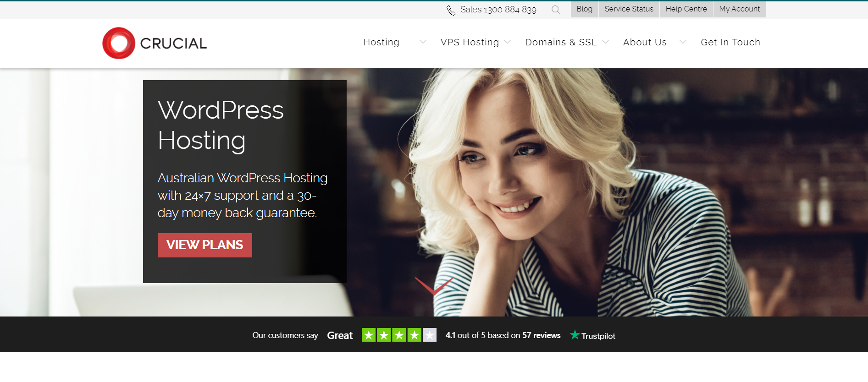Go to Get In Touch
This screenshot has width=868, height=382.
click(x=730, y=42)
